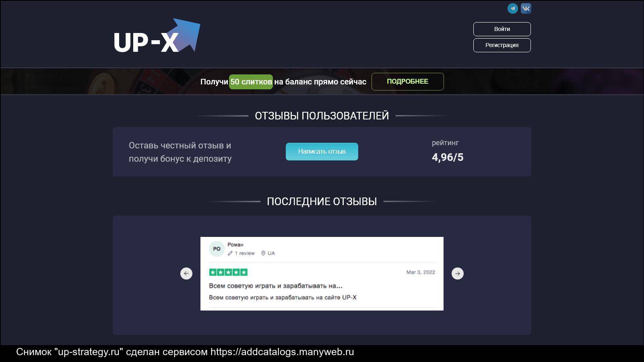This screenshot has height=362, width=644.
Task: Click the rating value 4,96/5
Action: tap(448, 157)
